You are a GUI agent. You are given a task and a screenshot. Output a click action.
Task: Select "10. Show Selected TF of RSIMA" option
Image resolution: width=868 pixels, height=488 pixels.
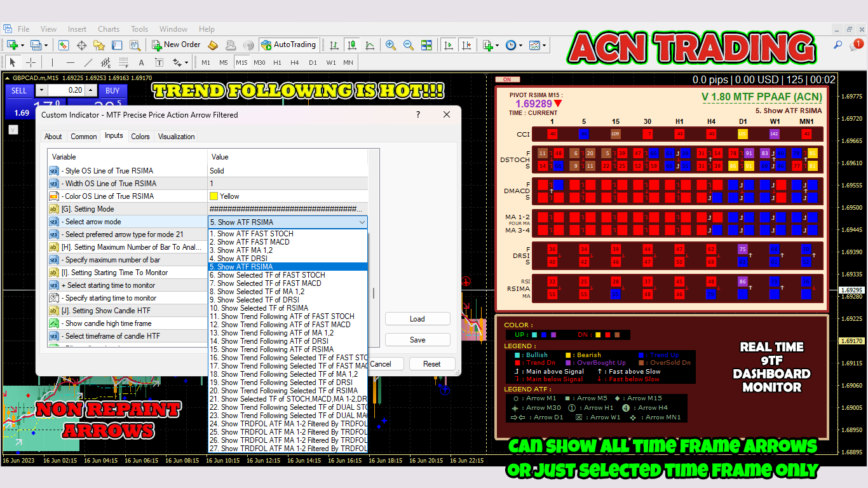288,308
